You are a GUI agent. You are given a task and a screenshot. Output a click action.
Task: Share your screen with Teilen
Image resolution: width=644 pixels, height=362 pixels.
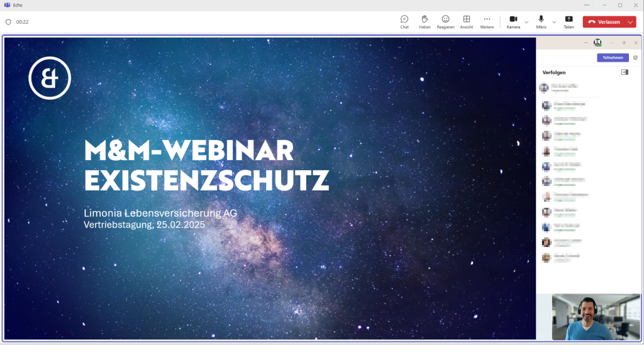pyautogui.click(x=569, y=22)
